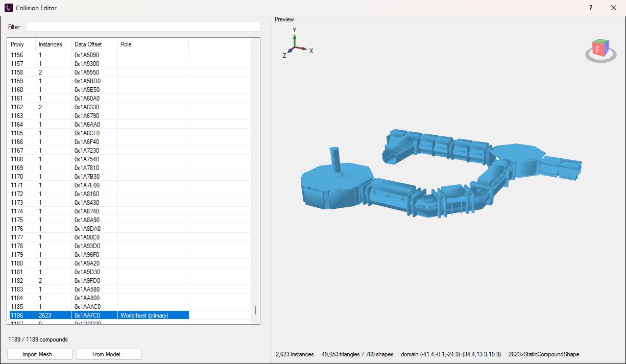Select proxy row 1177
The width and height of the screenshot is (626, 364).
[99, 237]
